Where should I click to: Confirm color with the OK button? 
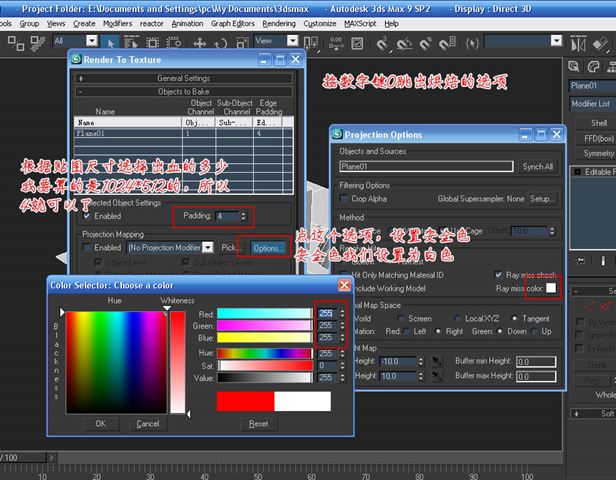pos(101,424)
